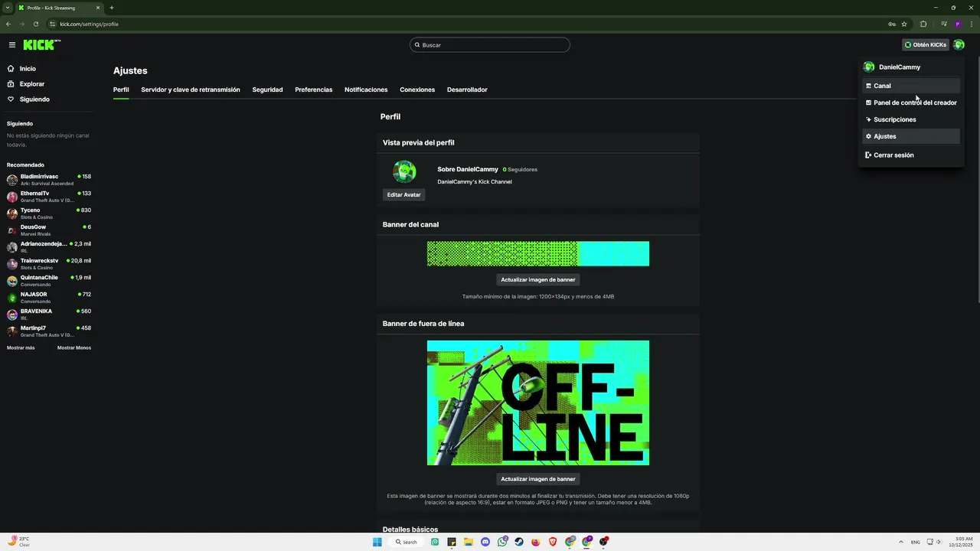The width and height of the screenshot is (980, 551).
Task: Switch to the Perfil tab
Action: pos(121,90)
